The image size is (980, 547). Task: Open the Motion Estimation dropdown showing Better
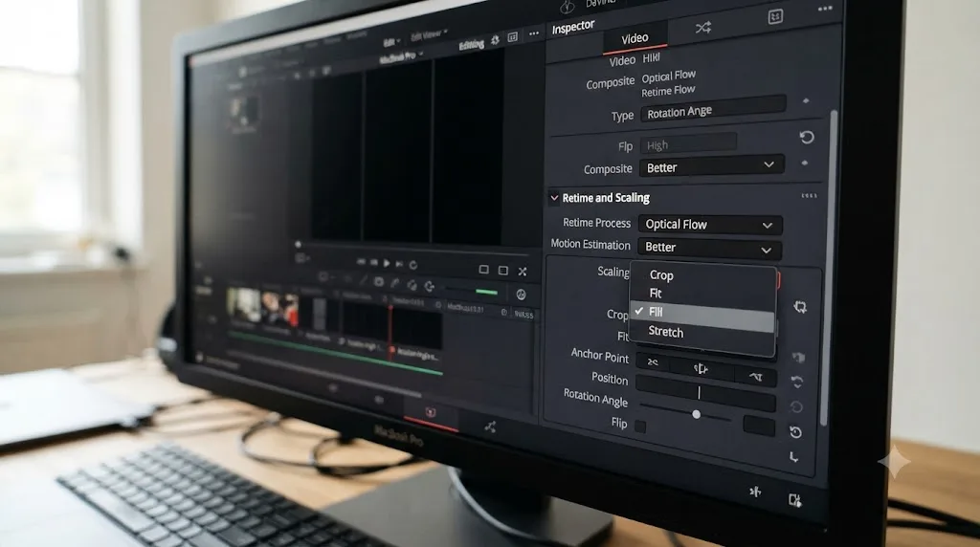click(x=709, y=248)
